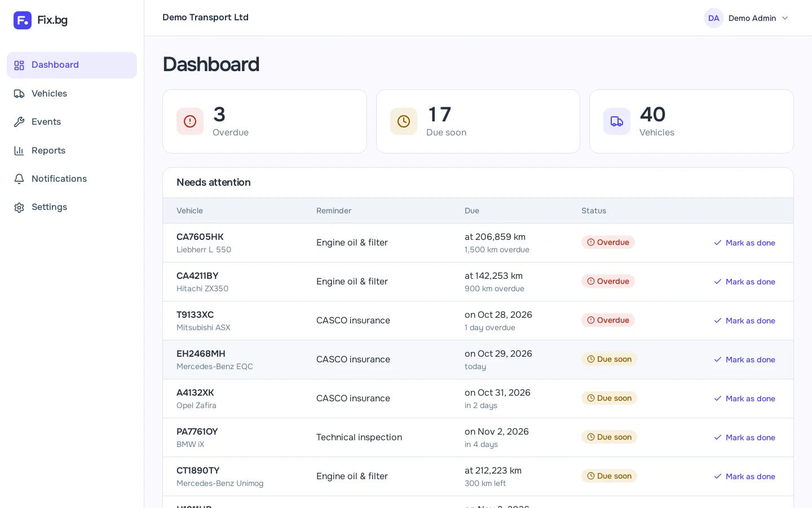The height and width of the screenshot is (508, 812).
Task: Click vehicle plate CA7605HK
Action: (200, 237)
